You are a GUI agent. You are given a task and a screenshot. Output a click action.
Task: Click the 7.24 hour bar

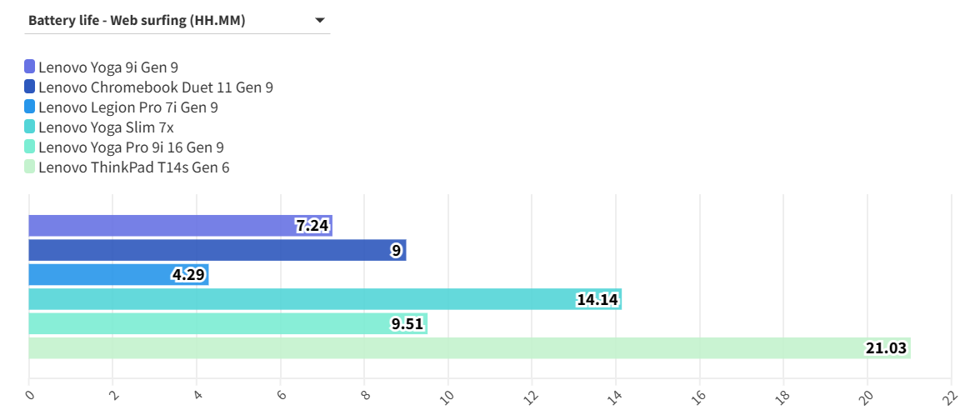coord(167,226)
